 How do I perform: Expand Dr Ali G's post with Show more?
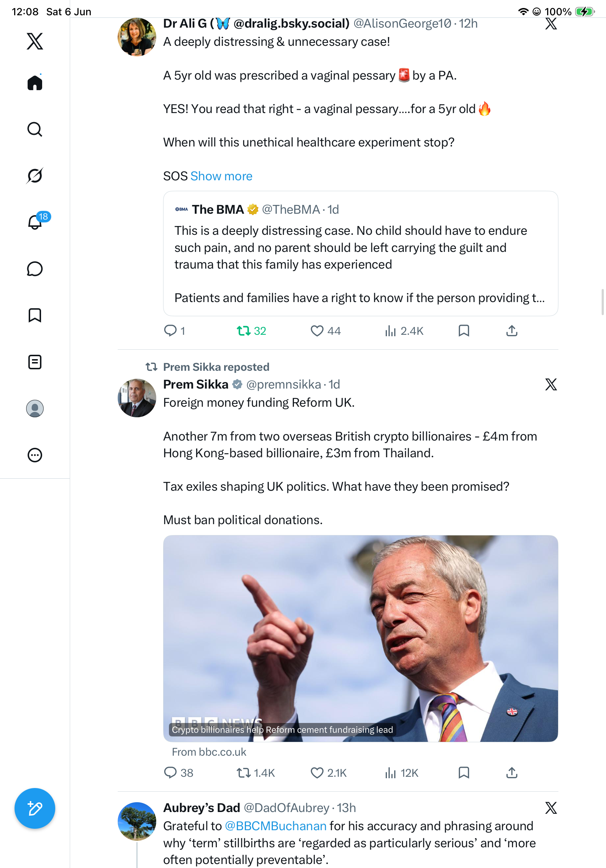click(221, 176)
